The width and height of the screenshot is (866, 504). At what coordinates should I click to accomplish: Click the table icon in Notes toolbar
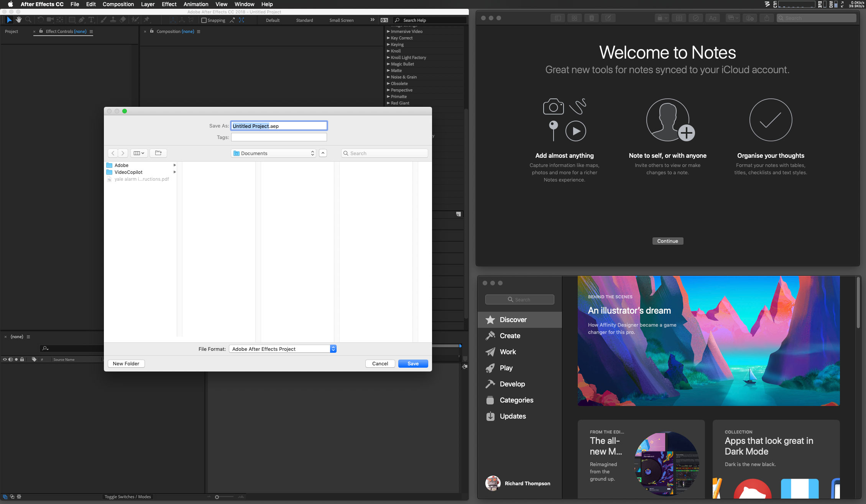679,18
